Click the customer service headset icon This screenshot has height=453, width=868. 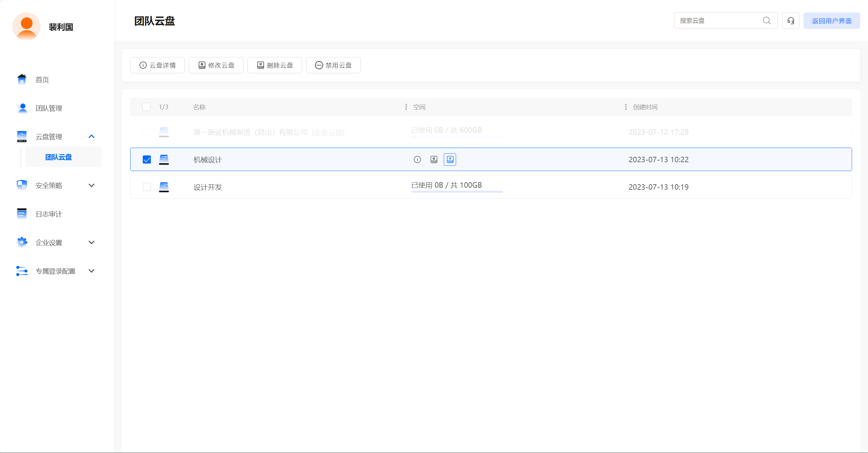click(x=791, y=21)
